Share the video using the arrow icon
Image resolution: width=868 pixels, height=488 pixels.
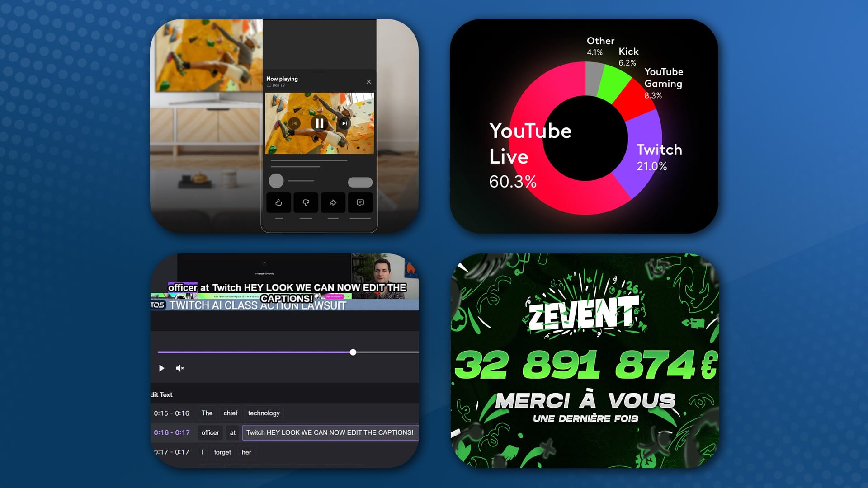(x=333, y=202)
